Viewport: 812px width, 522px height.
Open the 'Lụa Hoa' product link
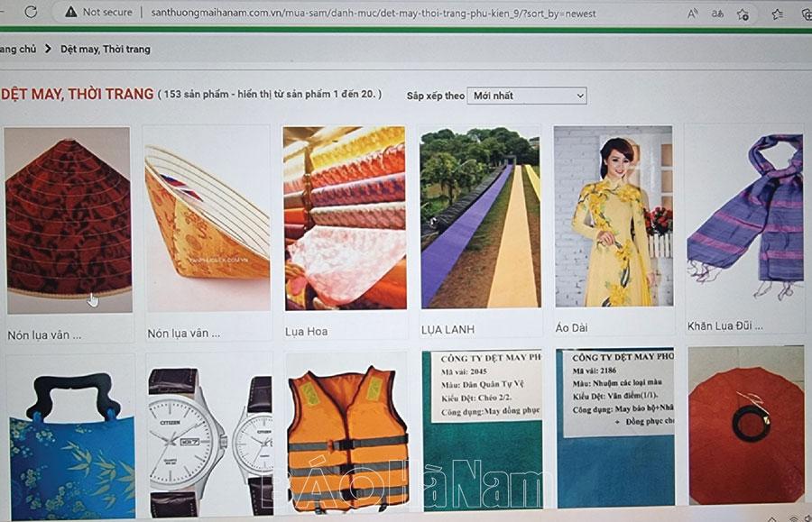[306, 332]
